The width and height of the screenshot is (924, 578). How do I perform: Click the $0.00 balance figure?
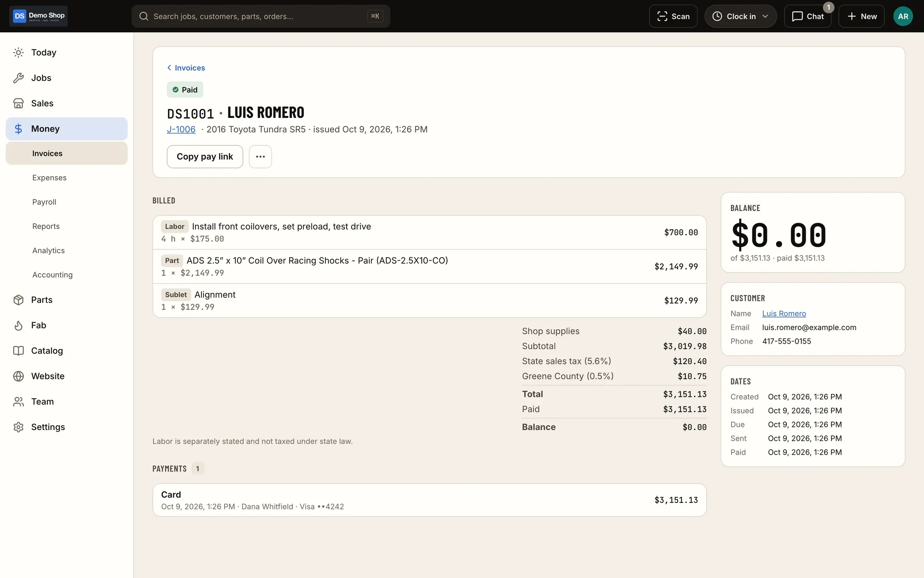(x=778, y=234)
